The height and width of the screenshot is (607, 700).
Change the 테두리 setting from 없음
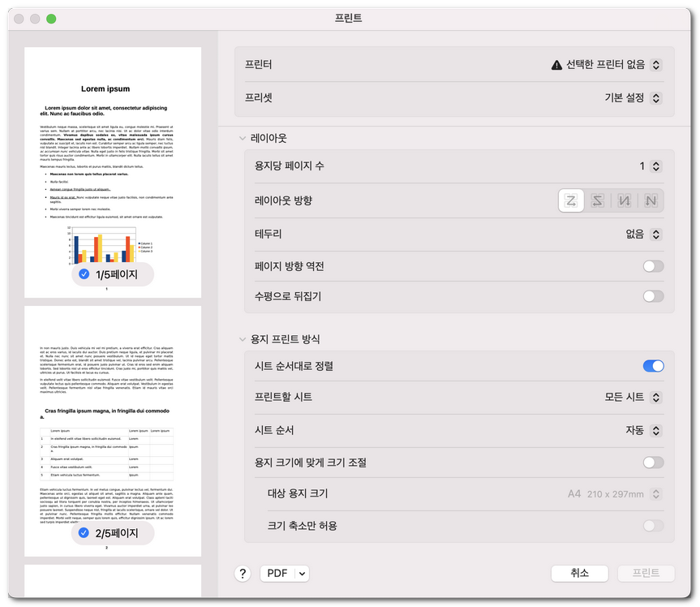(x=658, y=233)
